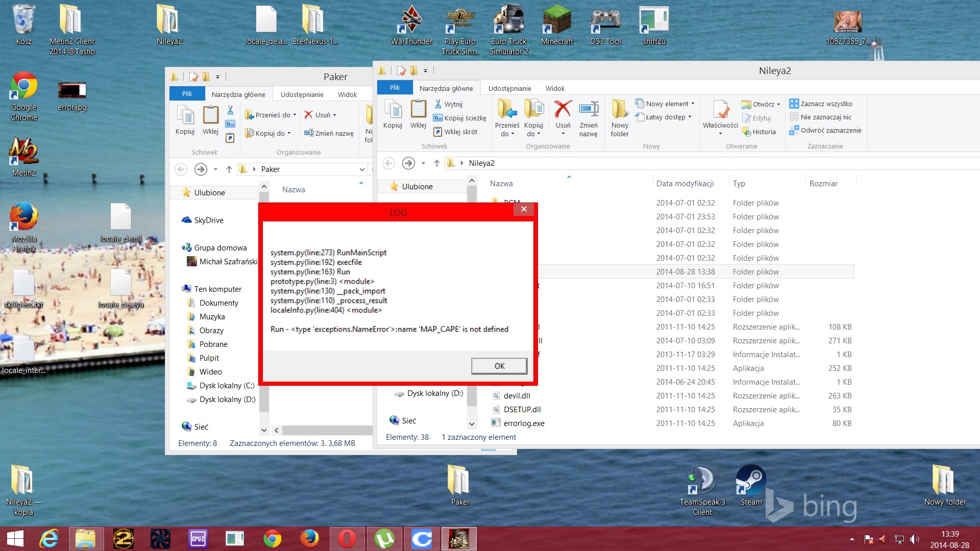Switch to Udostępnianie tab in Nileya2 window
Image resolution: width=980 pixels, height=551 pixels.
click(x=509, y=88)
